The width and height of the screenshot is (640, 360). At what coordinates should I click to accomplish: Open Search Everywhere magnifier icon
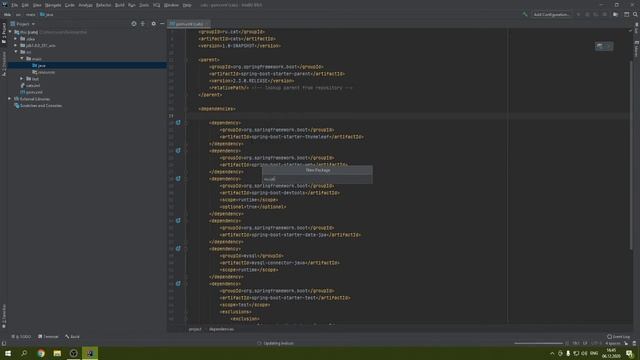(635, 14)
